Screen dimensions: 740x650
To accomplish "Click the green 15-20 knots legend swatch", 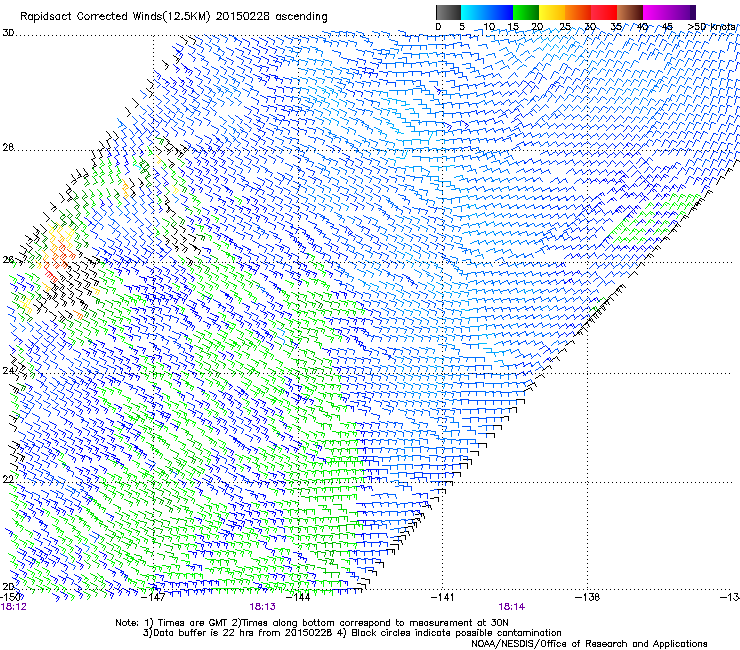I will (526, 12).
